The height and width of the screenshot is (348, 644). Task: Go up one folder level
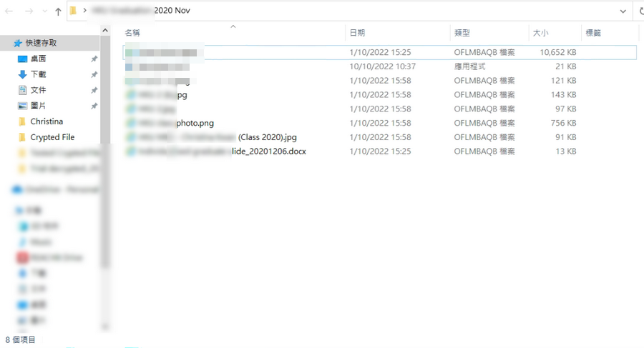pos(58,11)
